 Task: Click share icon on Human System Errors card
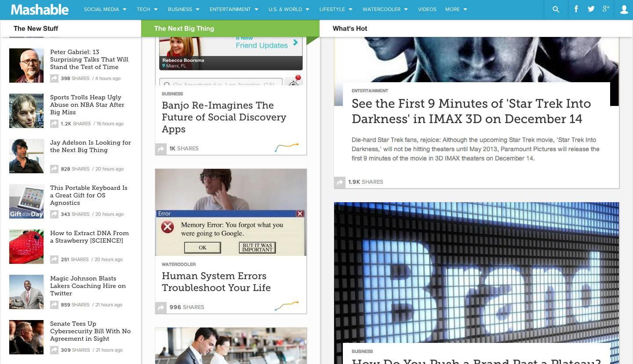point(161,307)
